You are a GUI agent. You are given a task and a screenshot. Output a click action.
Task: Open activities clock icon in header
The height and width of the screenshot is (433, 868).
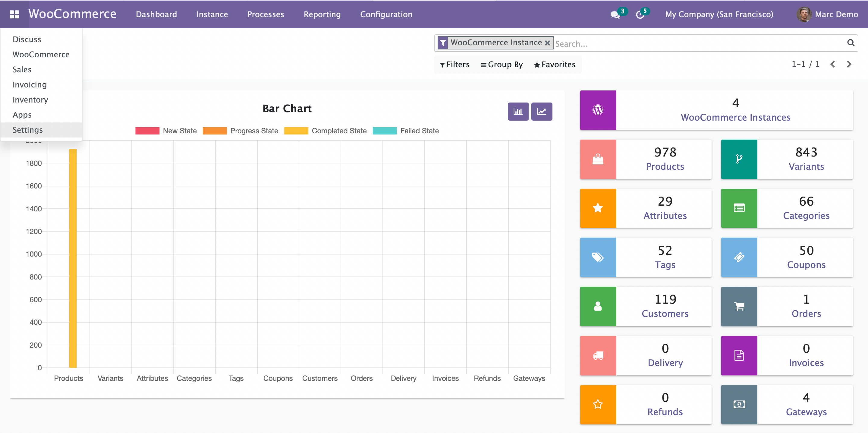[640, 14]
